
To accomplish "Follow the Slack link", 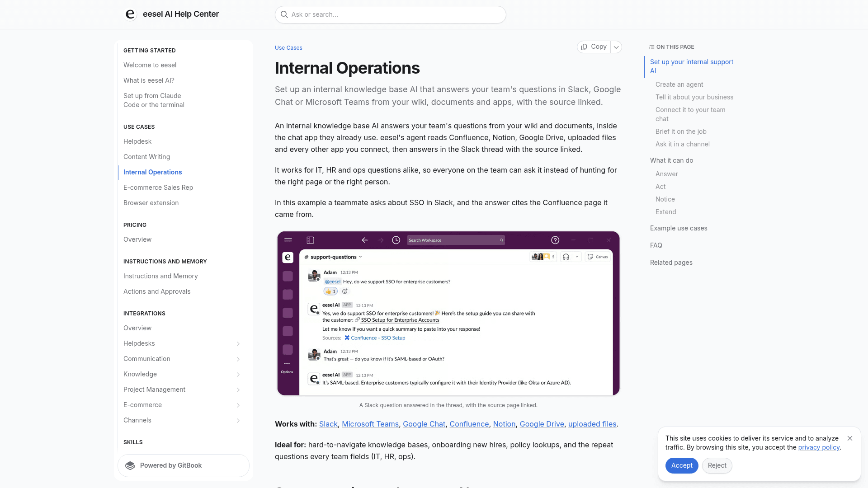I will coord(328,424).
